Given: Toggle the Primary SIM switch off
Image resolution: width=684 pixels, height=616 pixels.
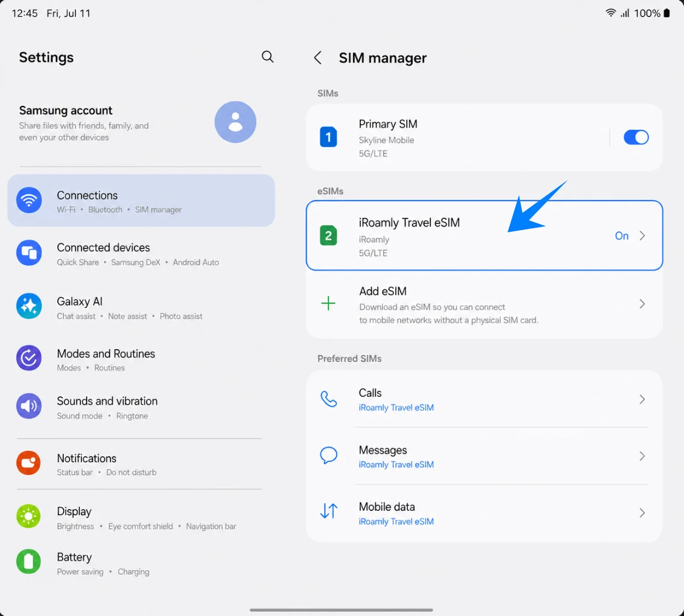Looking at the screenshot, I should coord(636,137).
